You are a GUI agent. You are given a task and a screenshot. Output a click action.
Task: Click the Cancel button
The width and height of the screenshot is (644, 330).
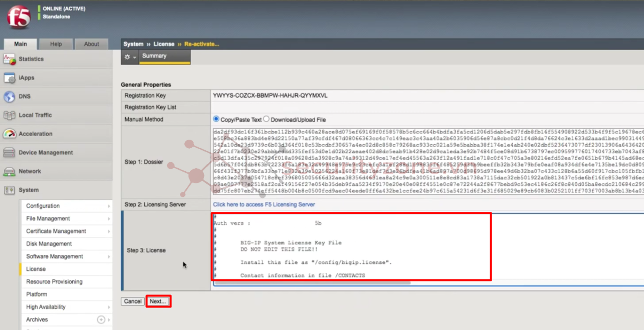(x=133, y=301)
